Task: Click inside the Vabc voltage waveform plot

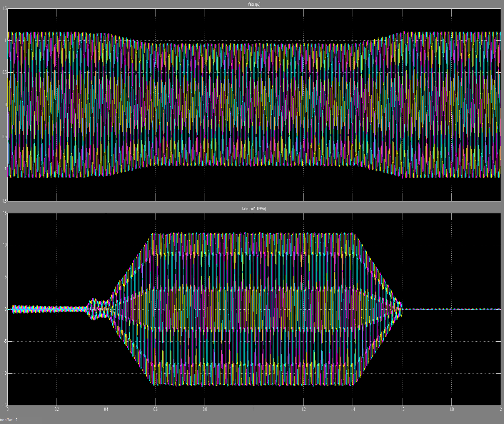Action: click(x=254, y=105)
